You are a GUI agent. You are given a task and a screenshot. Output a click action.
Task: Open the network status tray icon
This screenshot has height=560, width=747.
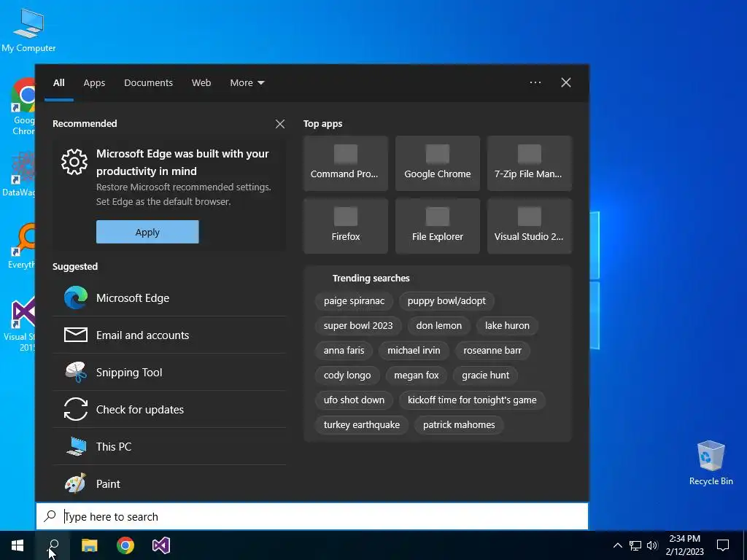635,545
